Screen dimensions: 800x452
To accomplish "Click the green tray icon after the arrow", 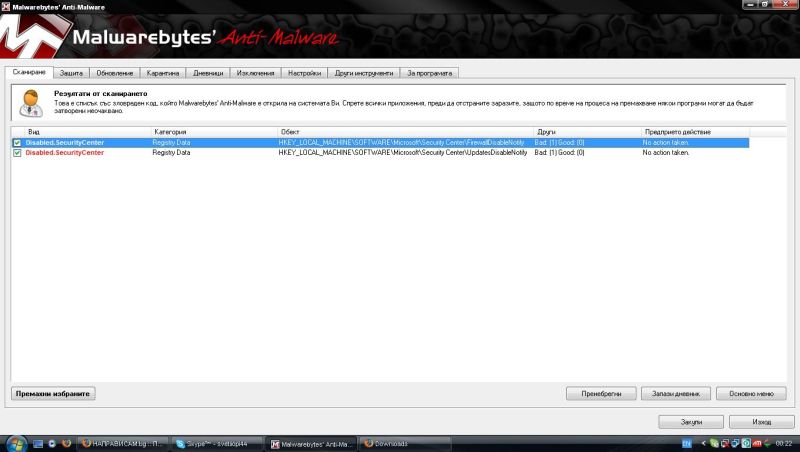I will point(714,443).
